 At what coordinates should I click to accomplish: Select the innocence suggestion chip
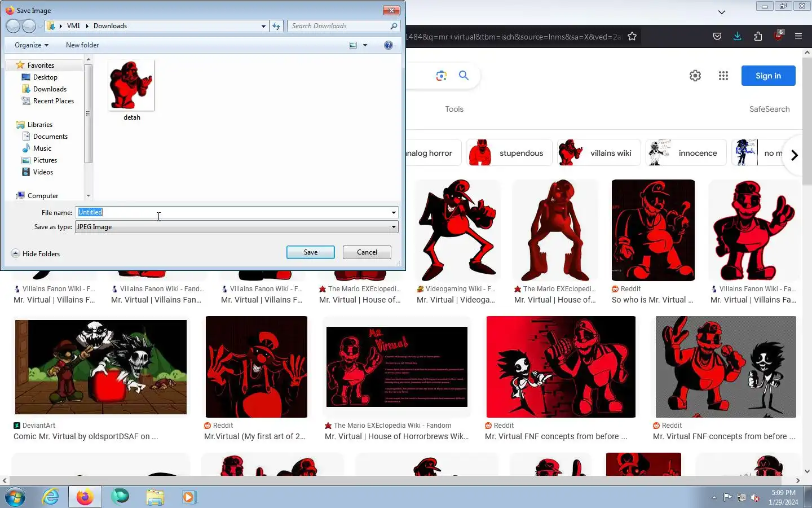[686, 153]
